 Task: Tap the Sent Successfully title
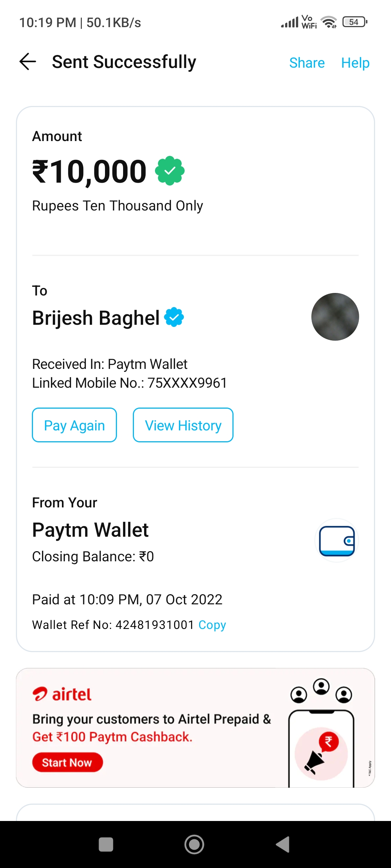[124, 62]
